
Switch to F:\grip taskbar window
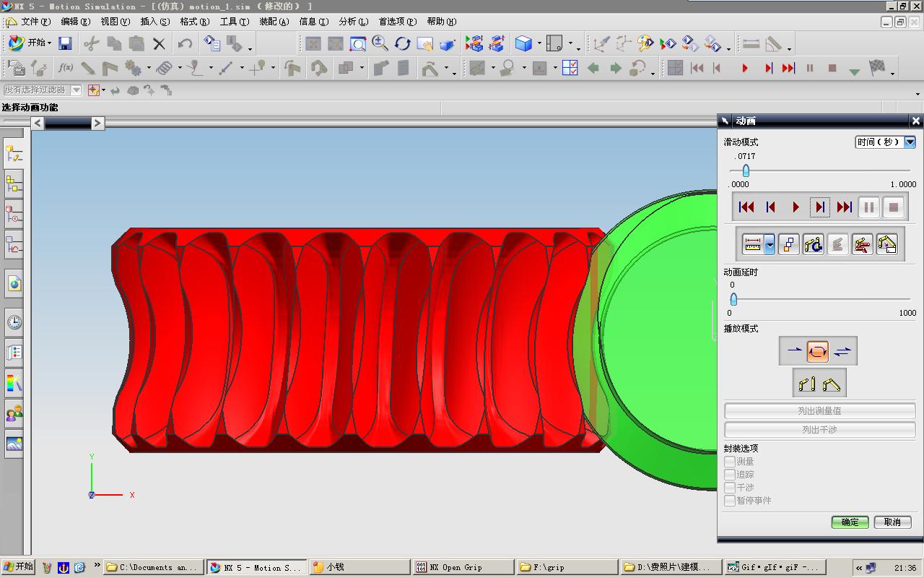pyautogui.click(x=568, y=567)
